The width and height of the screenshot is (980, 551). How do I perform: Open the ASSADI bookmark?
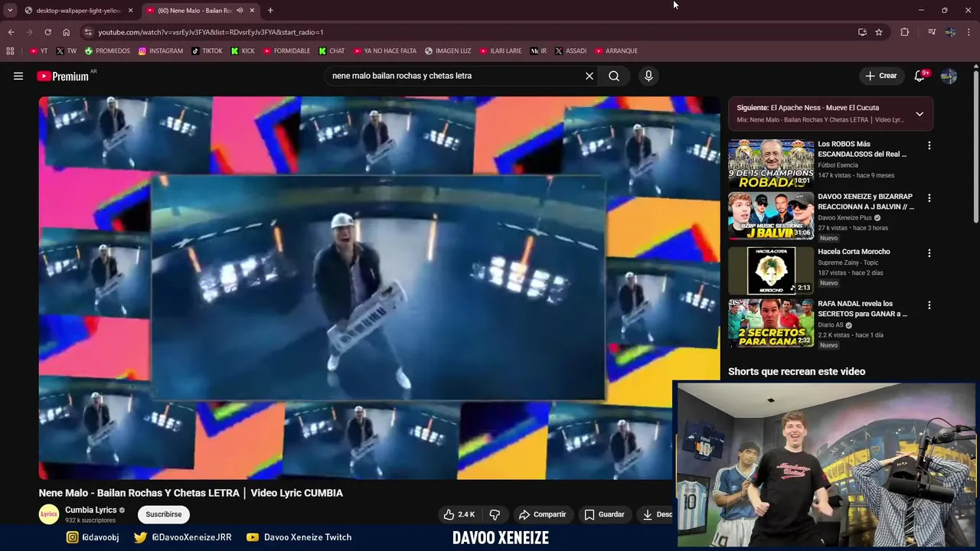pos(570,51)
